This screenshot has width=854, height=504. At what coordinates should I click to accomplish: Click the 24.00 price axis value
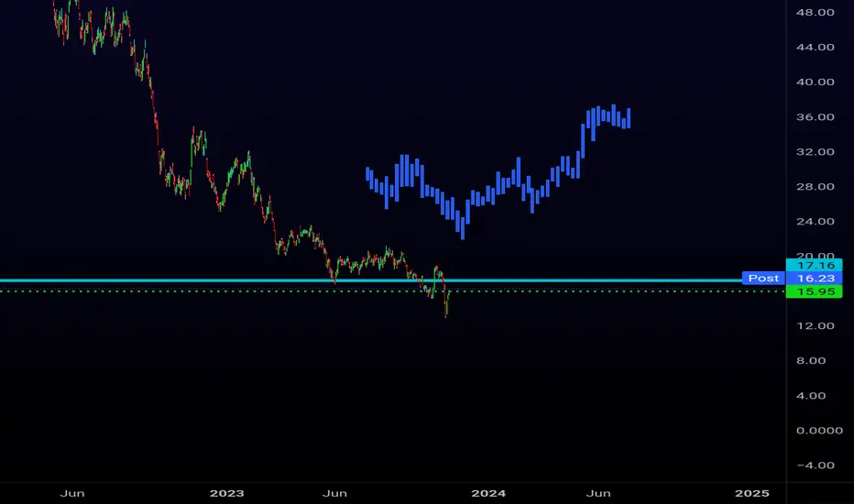[x=815, y=221]
